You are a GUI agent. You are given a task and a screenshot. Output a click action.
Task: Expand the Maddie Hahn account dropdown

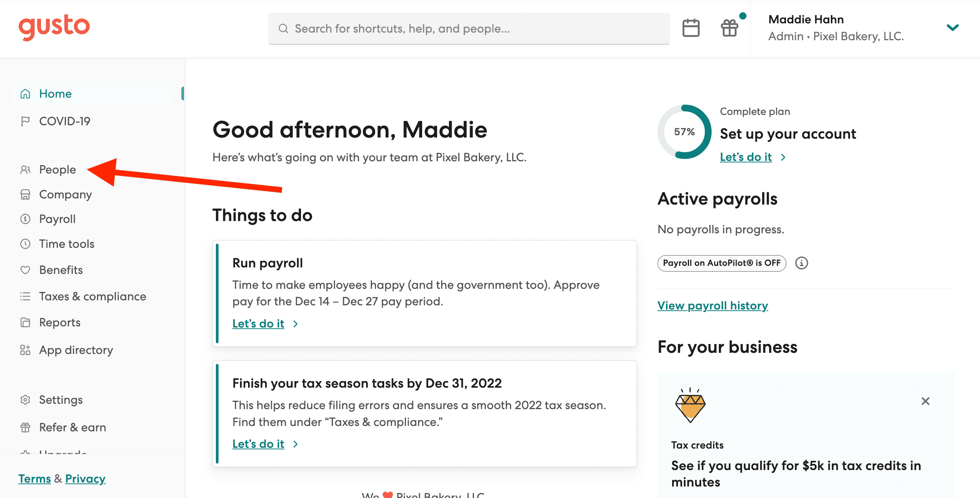click(952, 28)
